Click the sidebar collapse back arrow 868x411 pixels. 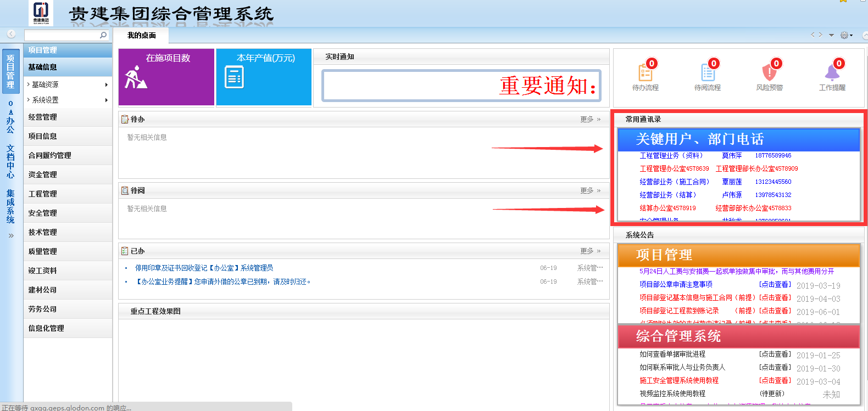coord(11,34)
